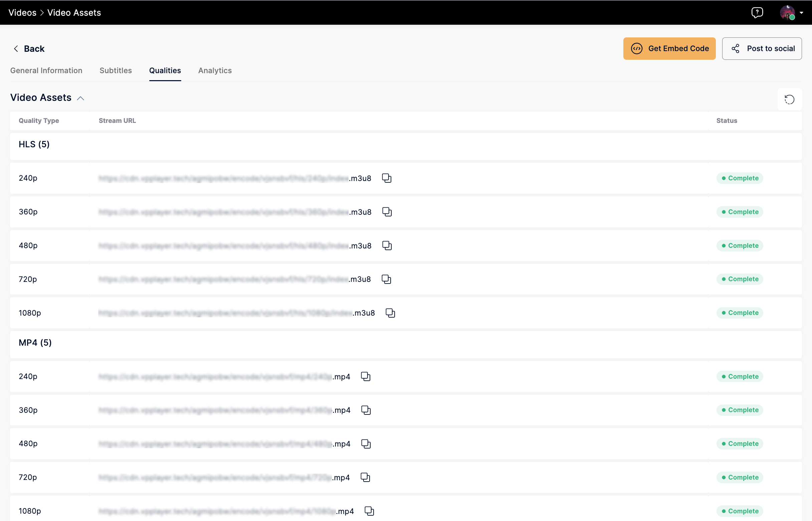This screenshot has width=812, height=521.
Task: Select the Subtitles tab
Action: [116, 70]
